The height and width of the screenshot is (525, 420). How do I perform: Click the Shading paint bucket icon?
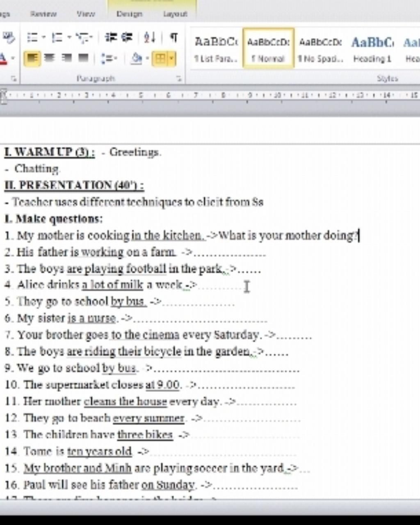[136, 59]
